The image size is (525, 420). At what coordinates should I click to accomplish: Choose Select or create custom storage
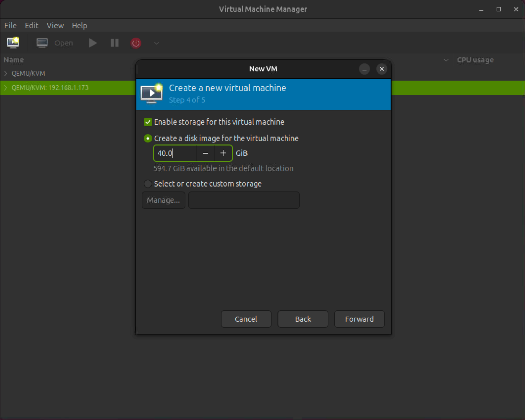coord(148,184)
